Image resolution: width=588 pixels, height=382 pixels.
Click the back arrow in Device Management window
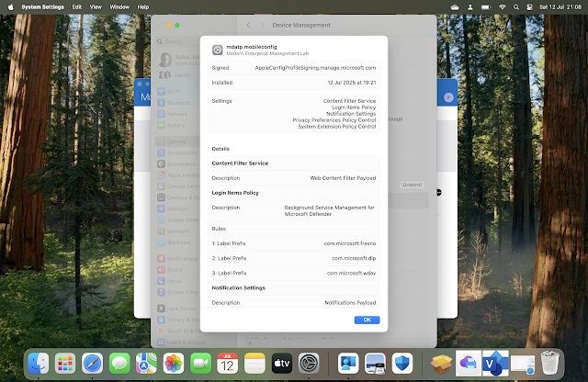coord(248,25)
